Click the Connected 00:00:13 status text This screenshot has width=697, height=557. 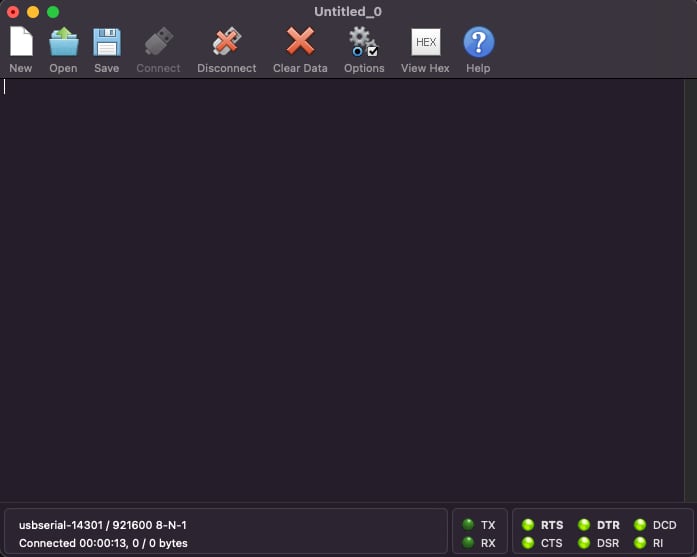103,543
